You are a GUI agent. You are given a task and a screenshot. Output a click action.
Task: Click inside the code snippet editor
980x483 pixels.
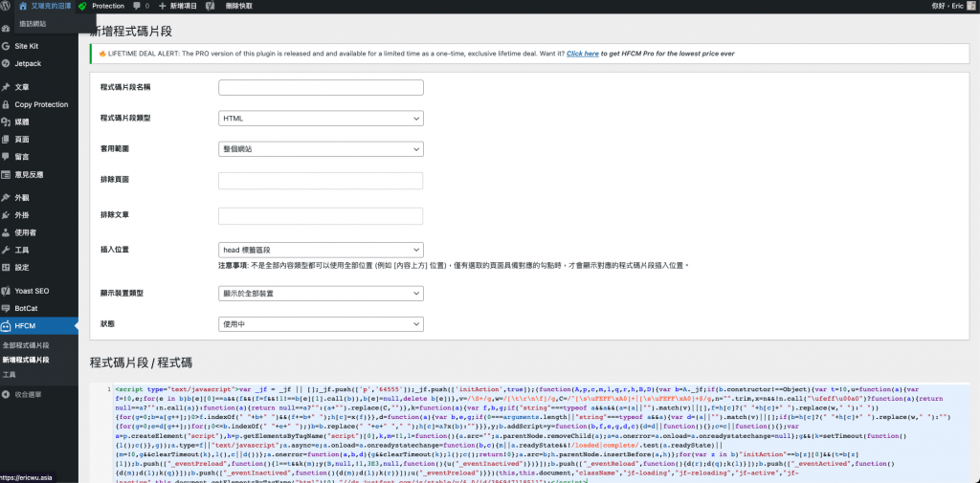click(x=542, y=433)
